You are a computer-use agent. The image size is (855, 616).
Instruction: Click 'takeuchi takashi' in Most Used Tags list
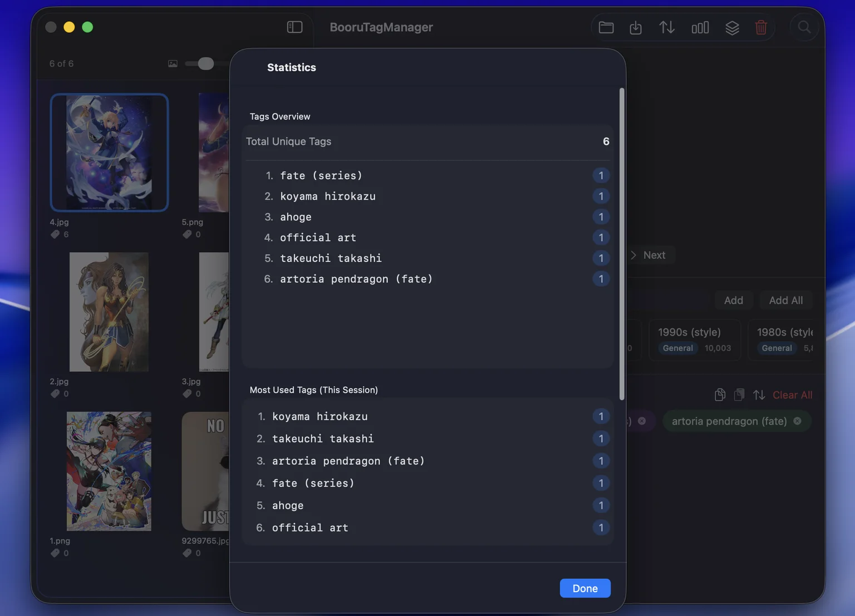(x=323, y=438)
